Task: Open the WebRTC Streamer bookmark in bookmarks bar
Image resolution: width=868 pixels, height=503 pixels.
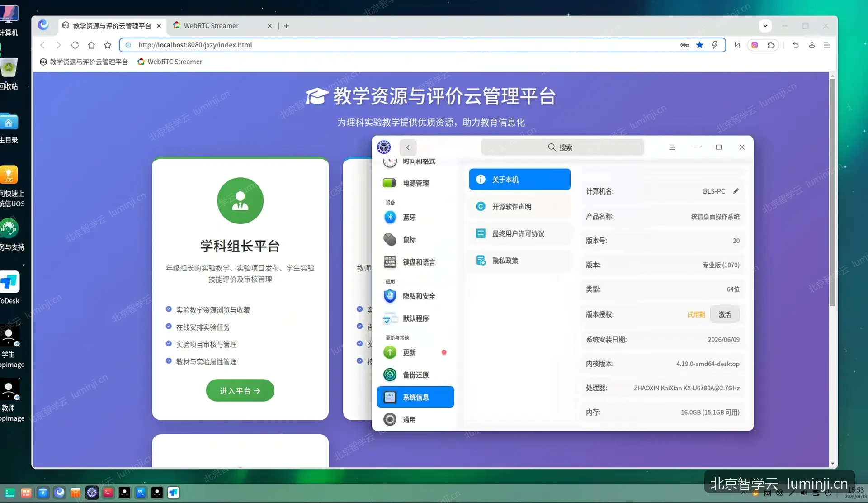Action: 170,62
